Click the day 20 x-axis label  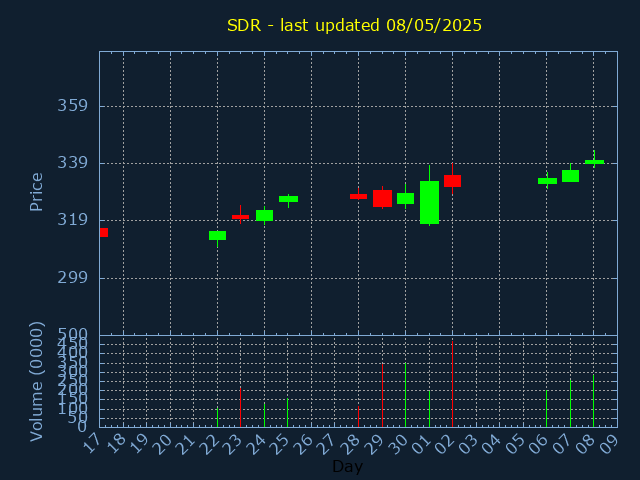pyautogui.click(x=162, y=444)
